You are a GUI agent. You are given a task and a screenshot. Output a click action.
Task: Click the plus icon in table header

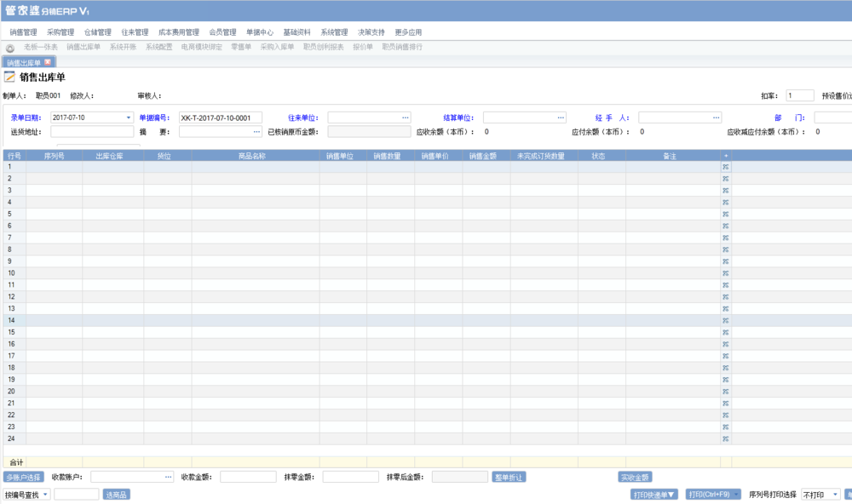(x=725, y=156)
